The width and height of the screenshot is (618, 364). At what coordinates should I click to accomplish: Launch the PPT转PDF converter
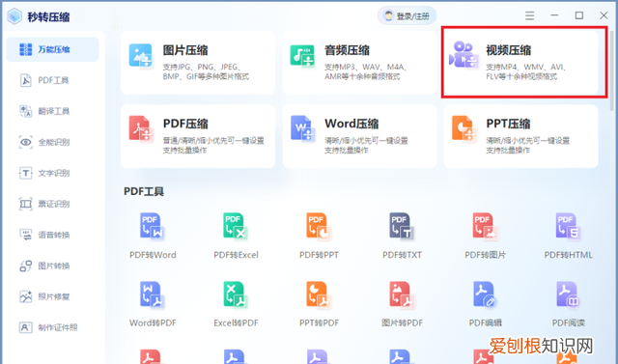319,304
